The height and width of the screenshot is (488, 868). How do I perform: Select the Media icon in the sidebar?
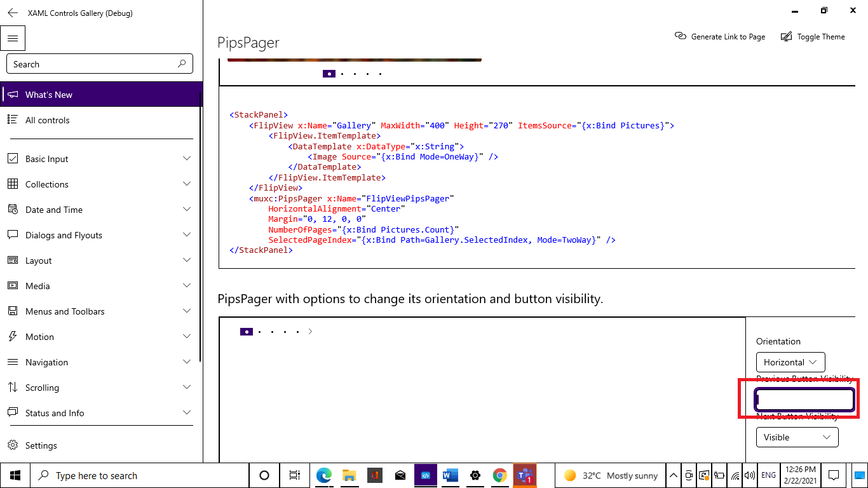pyautogui.click(x=13, y=285)
